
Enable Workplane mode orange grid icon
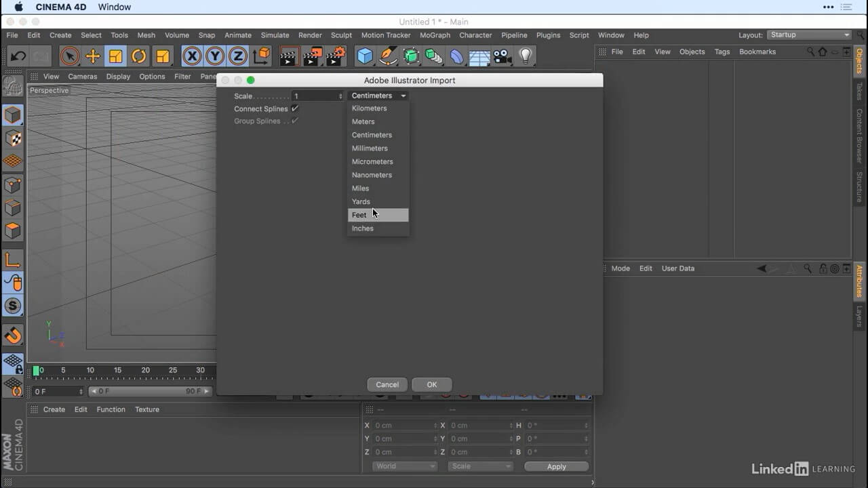coord(13,161)
